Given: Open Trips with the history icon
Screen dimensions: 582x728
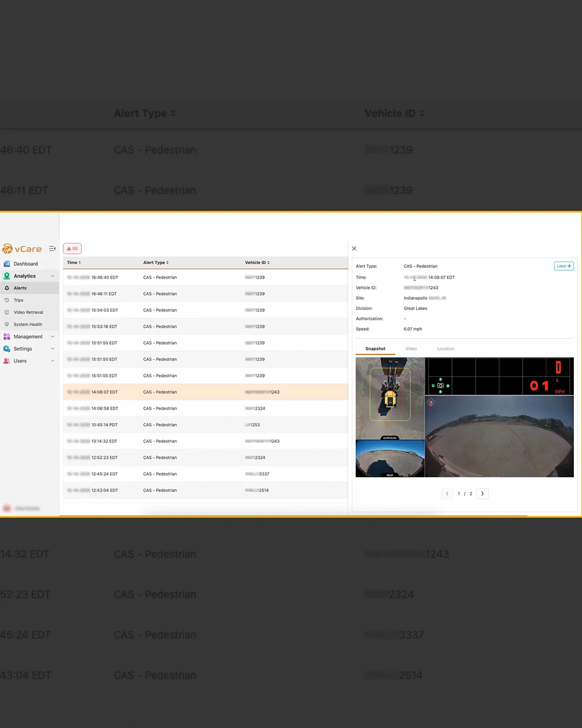Looking at the screenshot, I should click(7, 300).
